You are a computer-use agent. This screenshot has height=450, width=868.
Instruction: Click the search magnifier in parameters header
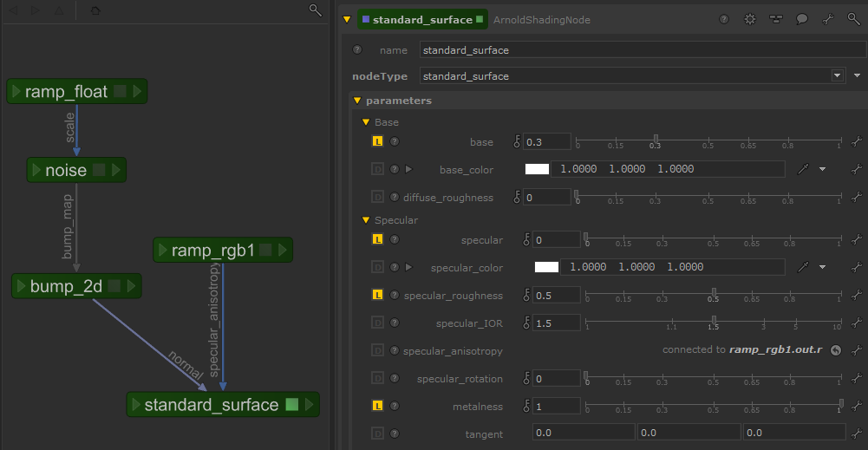(853, 19)
